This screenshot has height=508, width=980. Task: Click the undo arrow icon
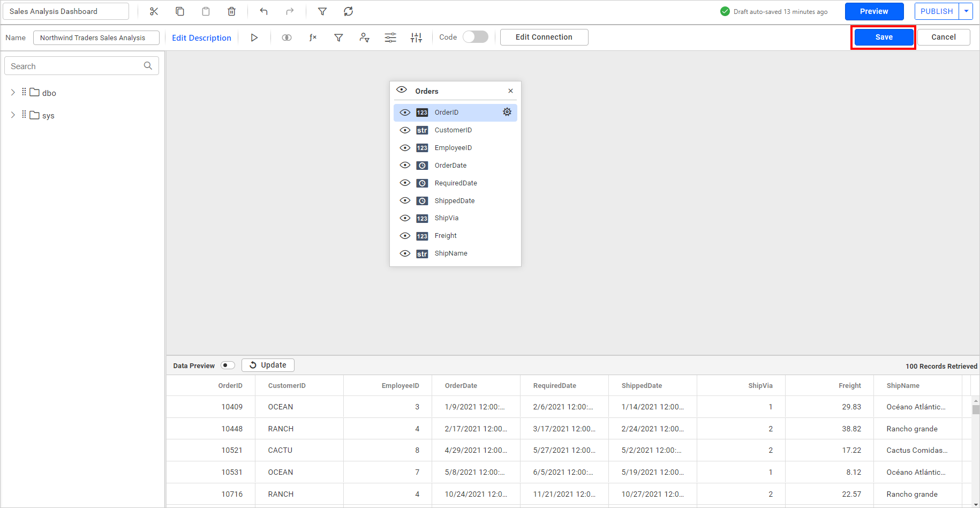[x=263, y=11]
